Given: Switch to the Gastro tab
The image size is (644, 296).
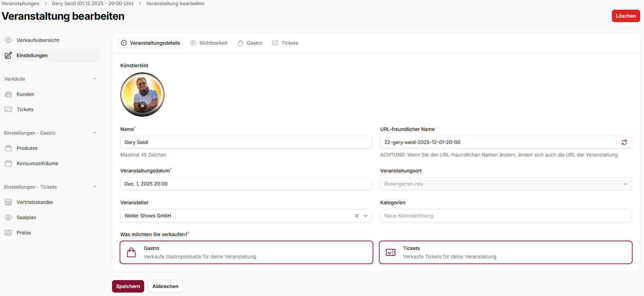Looking at the screenshot, I should coord(250,43).
